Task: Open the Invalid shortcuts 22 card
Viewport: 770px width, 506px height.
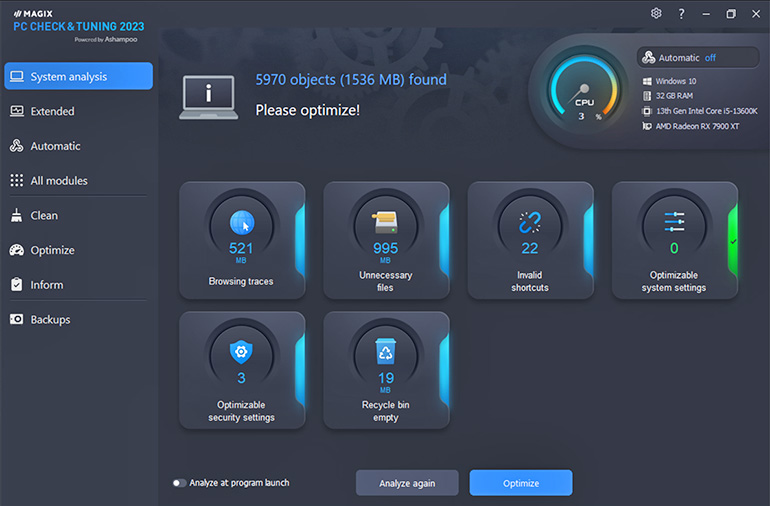Action: tap(531, 240)
